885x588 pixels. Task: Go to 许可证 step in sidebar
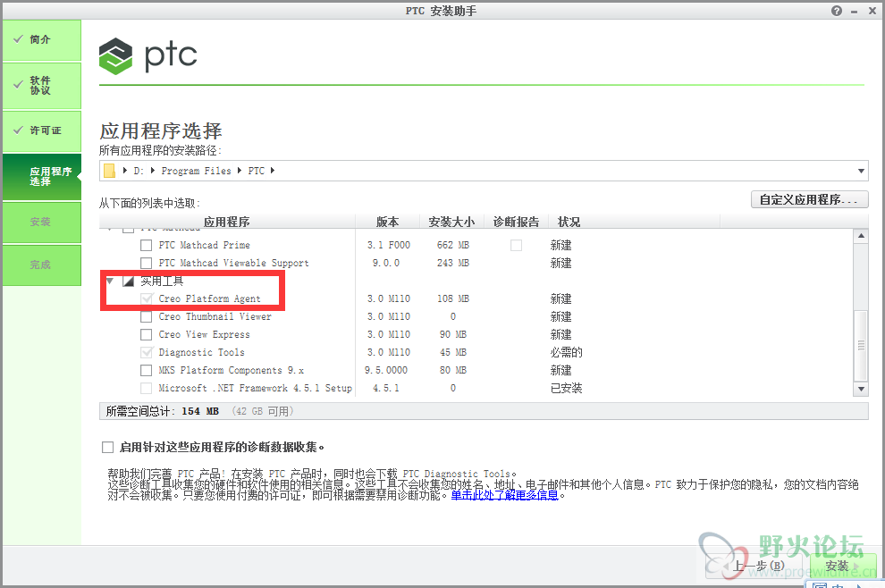pyautogui.click(x=42, y=131)
